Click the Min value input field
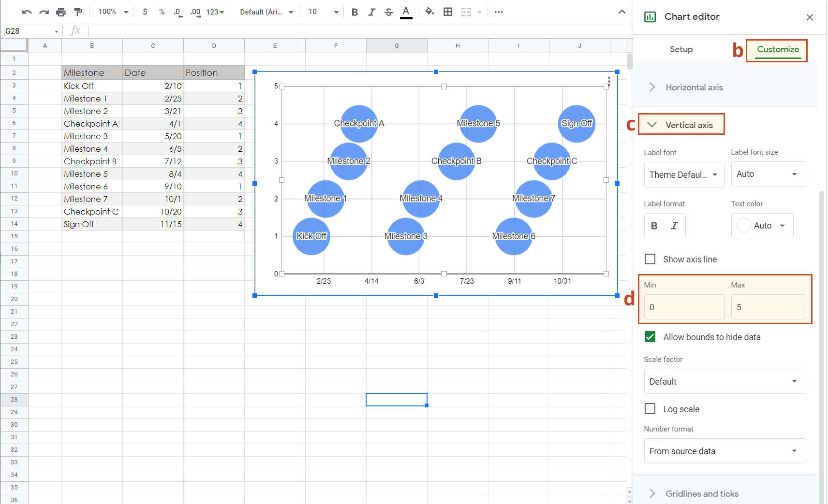The height and width of the screenshot is (504, 828). [683, 307]
